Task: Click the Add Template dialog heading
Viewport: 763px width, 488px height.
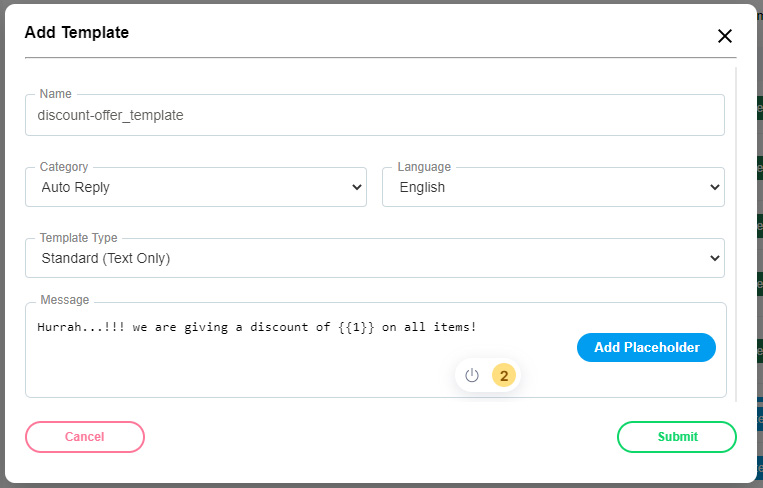Action: (77, 33)
